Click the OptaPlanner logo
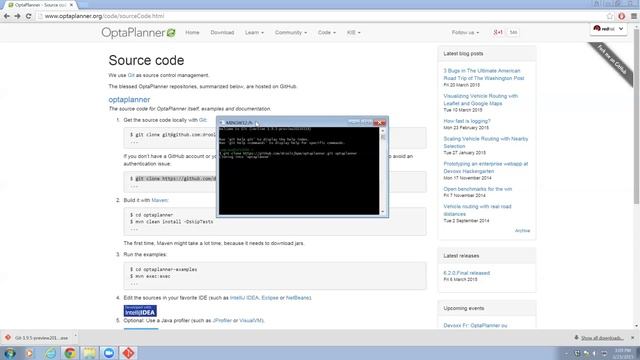The image size is (640, 360). click(138, 33)
